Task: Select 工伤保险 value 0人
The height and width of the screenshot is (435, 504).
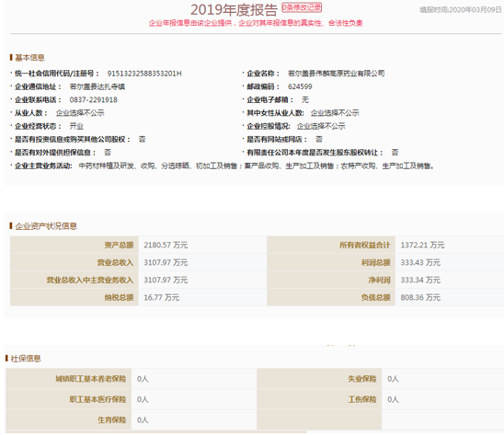Action: coord(393,400)
